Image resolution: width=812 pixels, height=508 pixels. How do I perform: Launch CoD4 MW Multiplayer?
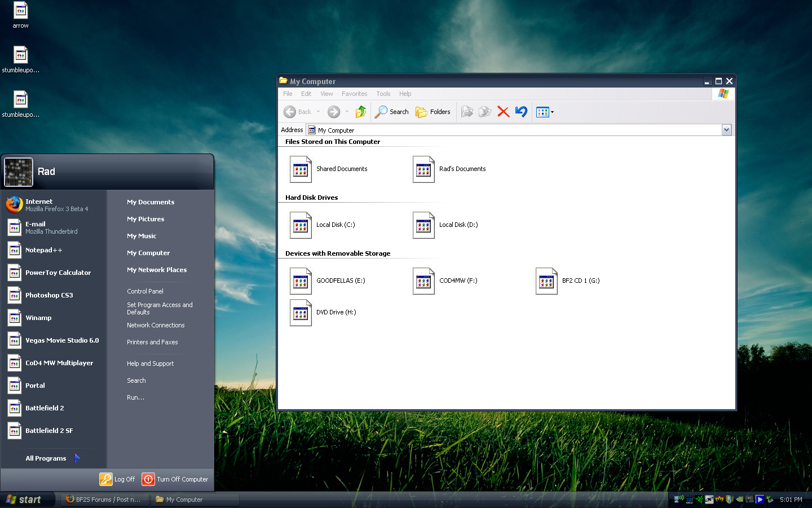(54, 363)
